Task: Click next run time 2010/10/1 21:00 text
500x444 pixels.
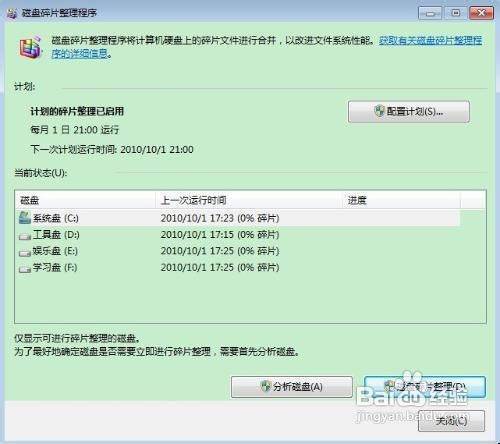Action: point(157,149)
